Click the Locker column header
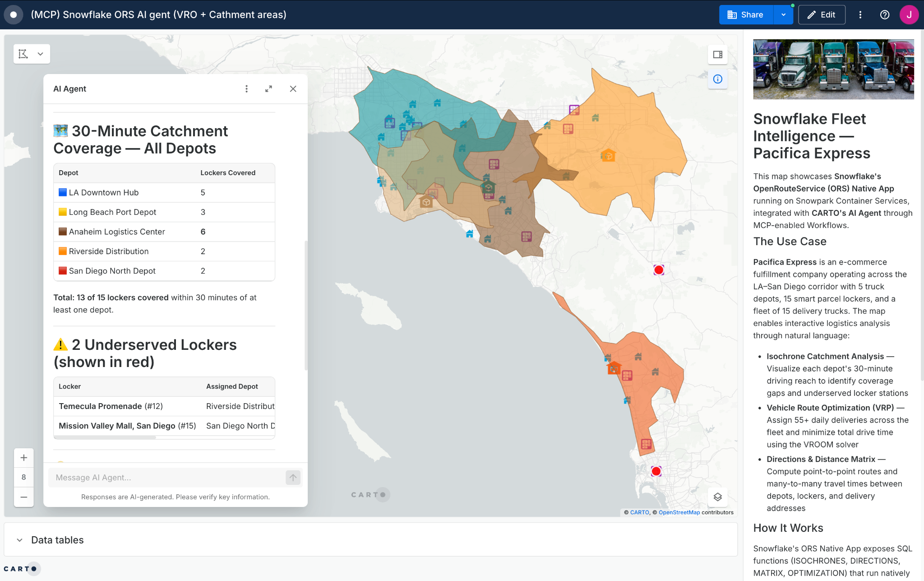 (70, 386)
